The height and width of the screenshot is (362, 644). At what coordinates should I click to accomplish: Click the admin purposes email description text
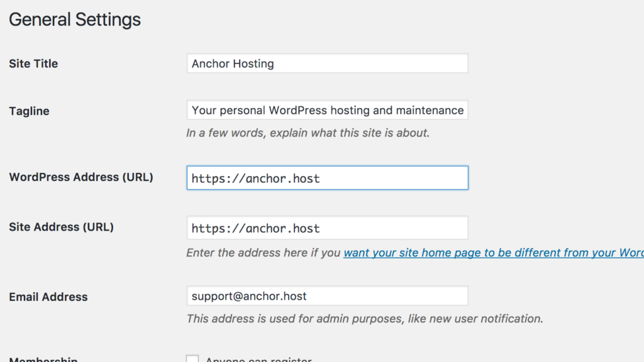[x=365, y=319]
